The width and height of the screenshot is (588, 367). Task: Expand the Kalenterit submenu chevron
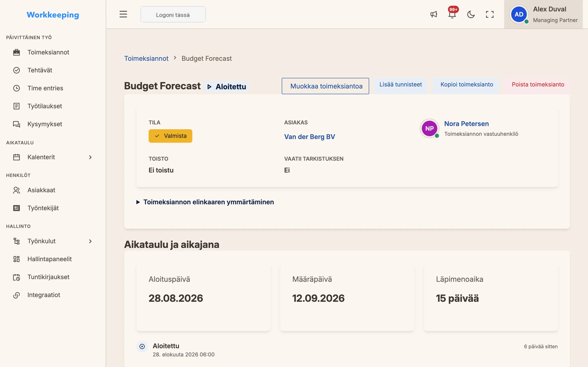pos(90,157)
